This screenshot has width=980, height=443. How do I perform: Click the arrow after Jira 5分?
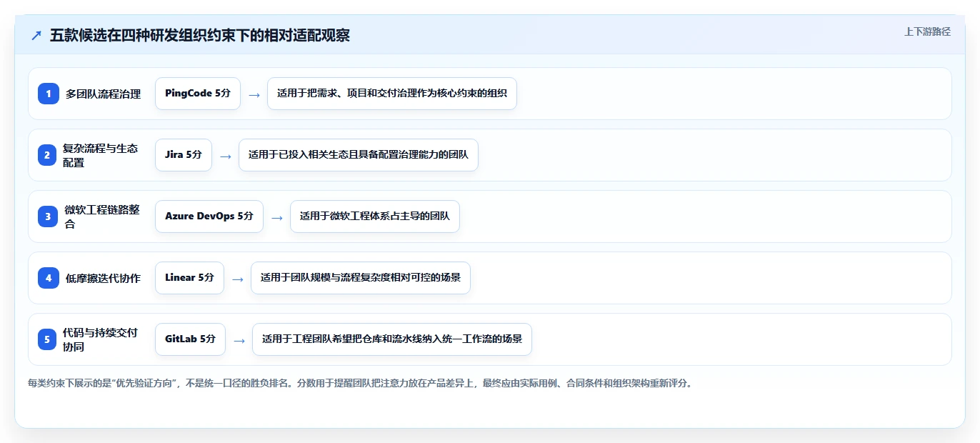pos(226,156)
